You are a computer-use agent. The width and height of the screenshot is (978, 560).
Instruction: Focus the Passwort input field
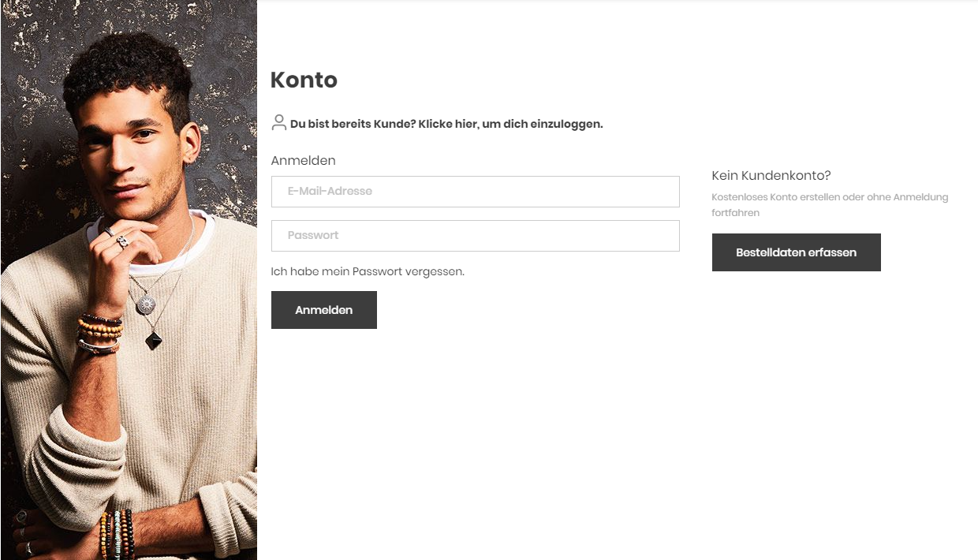pos(475,236)
